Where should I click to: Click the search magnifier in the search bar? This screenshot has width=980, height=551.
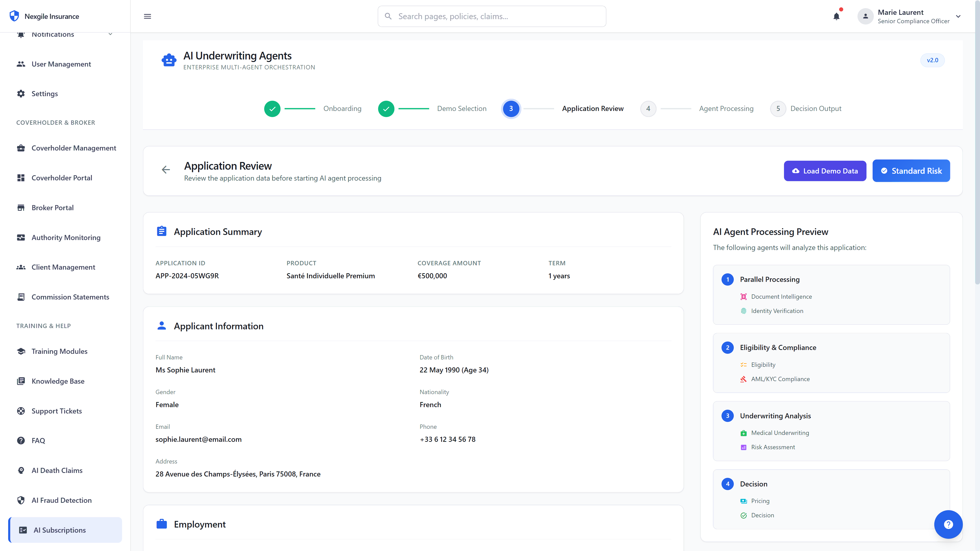[x=388, y=16]
